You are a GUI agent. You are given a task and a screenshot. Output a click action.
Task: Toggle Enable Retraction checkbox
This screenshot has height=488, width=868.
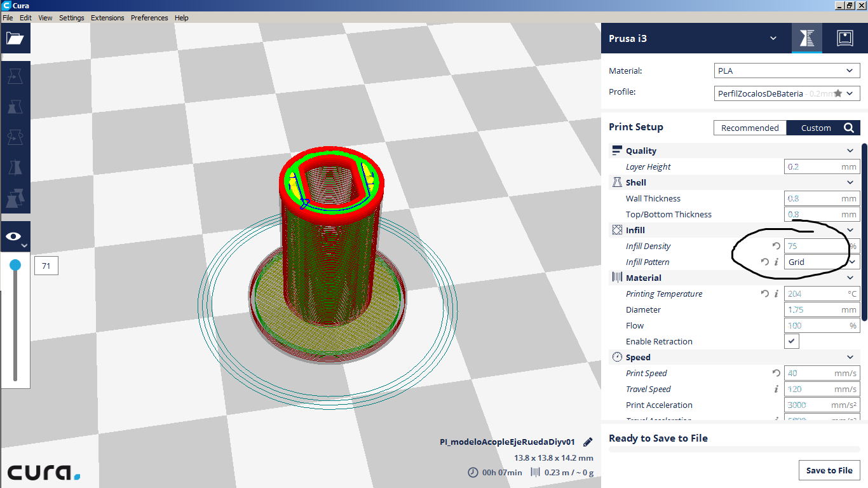[x=792, y=341]
